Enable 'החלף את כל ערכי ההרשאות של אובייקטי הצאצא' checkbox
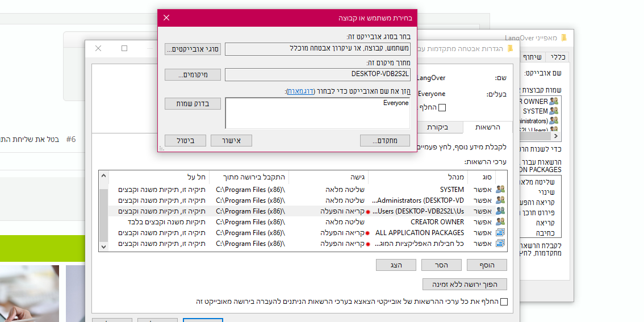 (x=504, y=302)
